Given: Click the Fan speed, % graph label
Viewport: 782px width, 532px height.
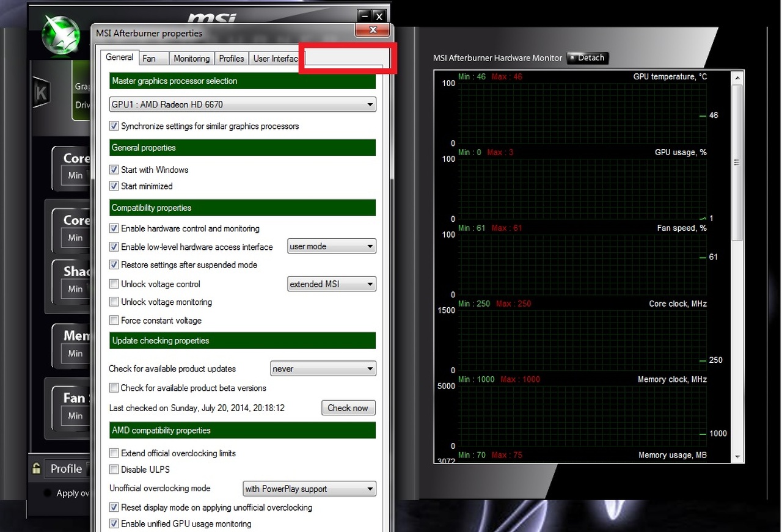Looking at the screenshot, I should (x=682, y=228).
